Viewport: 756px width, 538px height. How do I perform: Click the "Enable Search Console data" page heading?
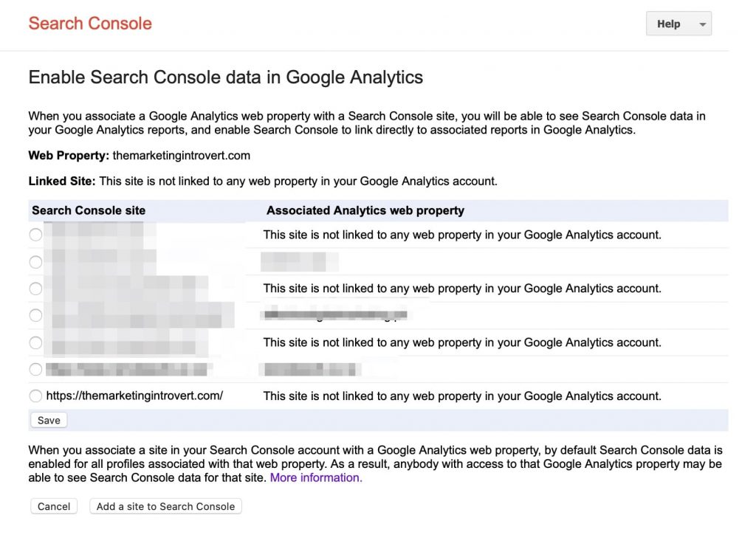(x=225, y=77)
